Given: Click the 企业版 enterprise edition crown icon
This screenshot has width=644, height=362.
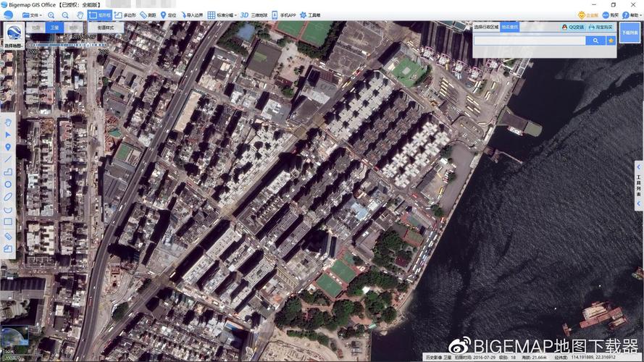Looking at the screenshot, I should tap(588, 15).
